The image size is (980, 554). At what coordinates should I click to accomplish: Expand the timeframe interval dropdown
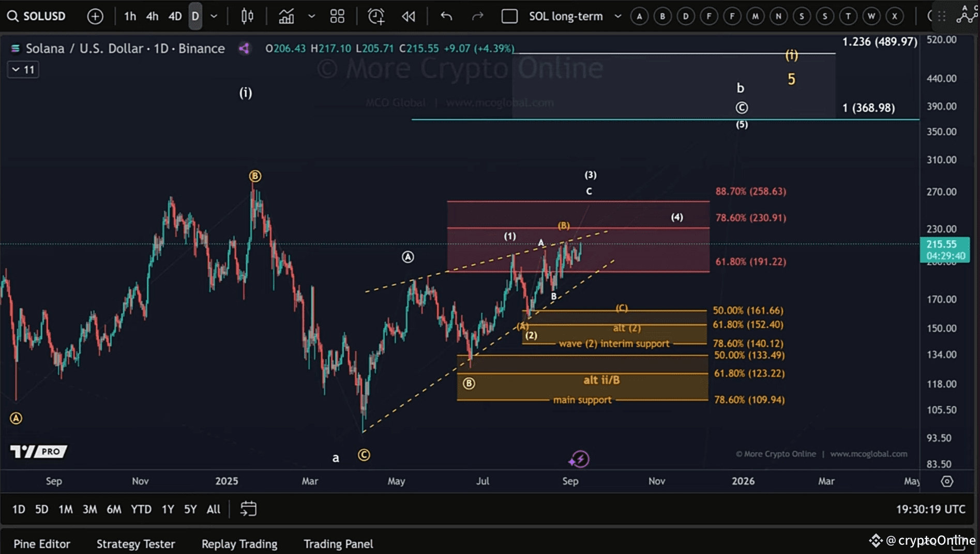214,17
